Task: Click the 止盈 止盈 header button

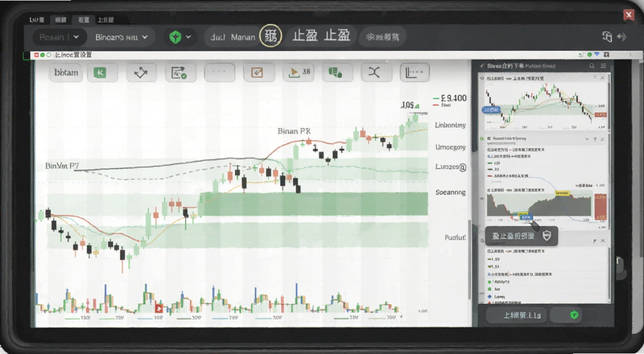Action: 321,36
